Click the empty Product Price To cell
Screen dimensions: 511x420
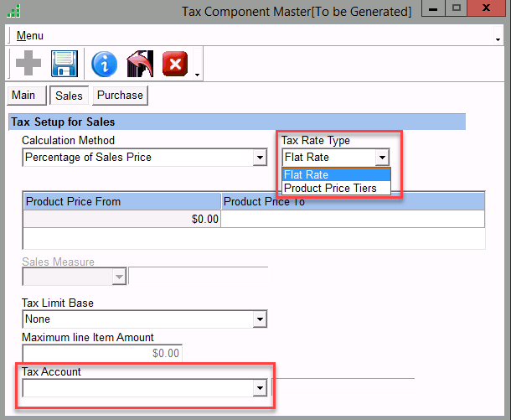352,219
